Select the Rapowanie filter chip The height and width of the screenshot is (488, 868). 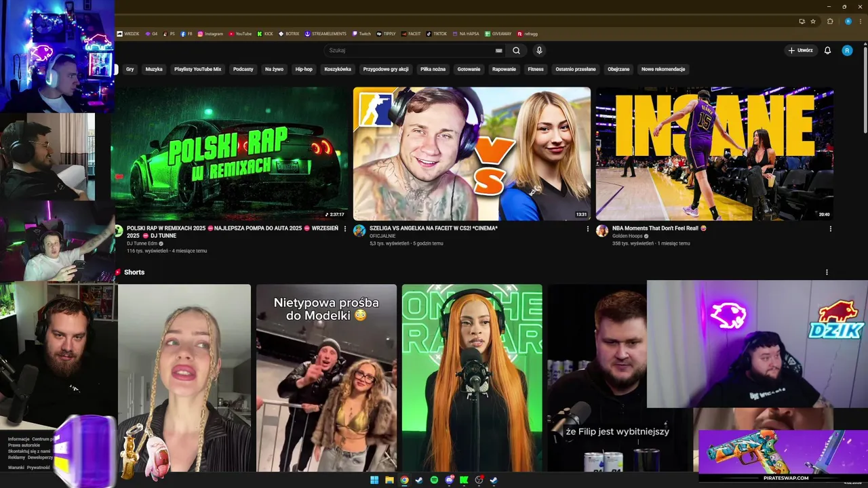point(504,69)
